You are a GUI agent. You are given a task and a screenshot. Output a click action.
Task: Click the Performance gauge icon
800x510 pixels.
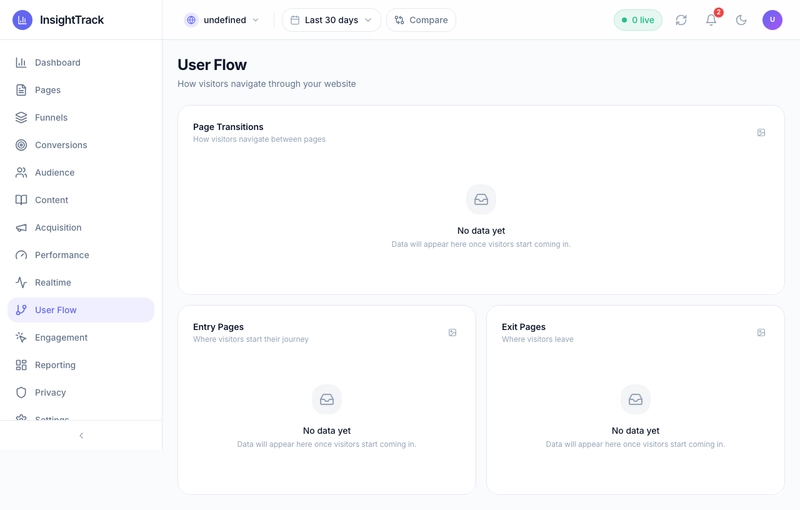point(21,256)
